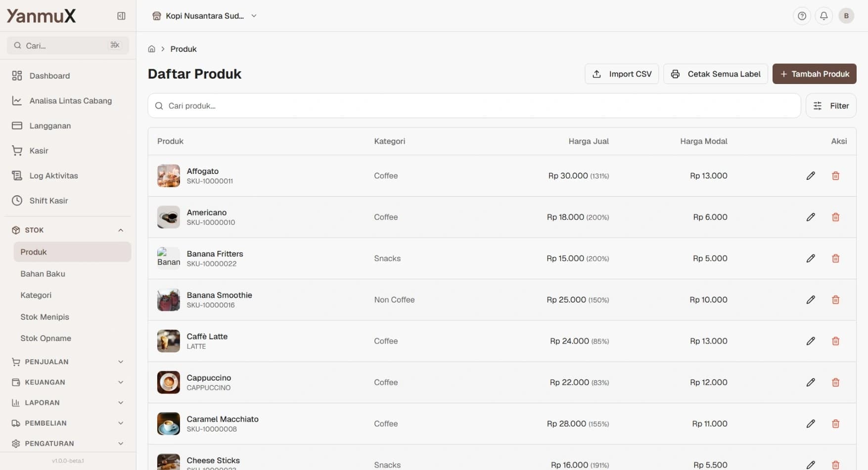Viewport: 868px width, 470px height.
Task: Collapse the STOK section
Action: (120, 230)
